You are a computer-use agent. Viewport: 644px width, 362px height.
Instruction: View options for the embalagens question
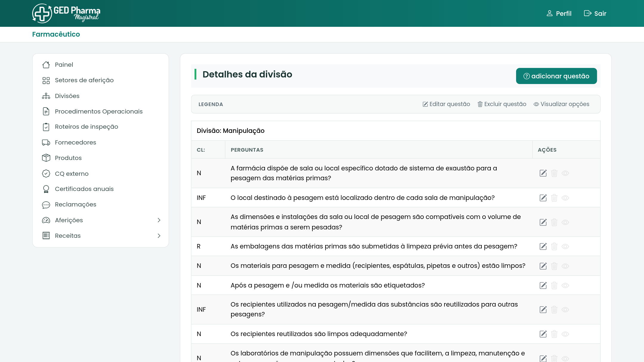point(565,246)
